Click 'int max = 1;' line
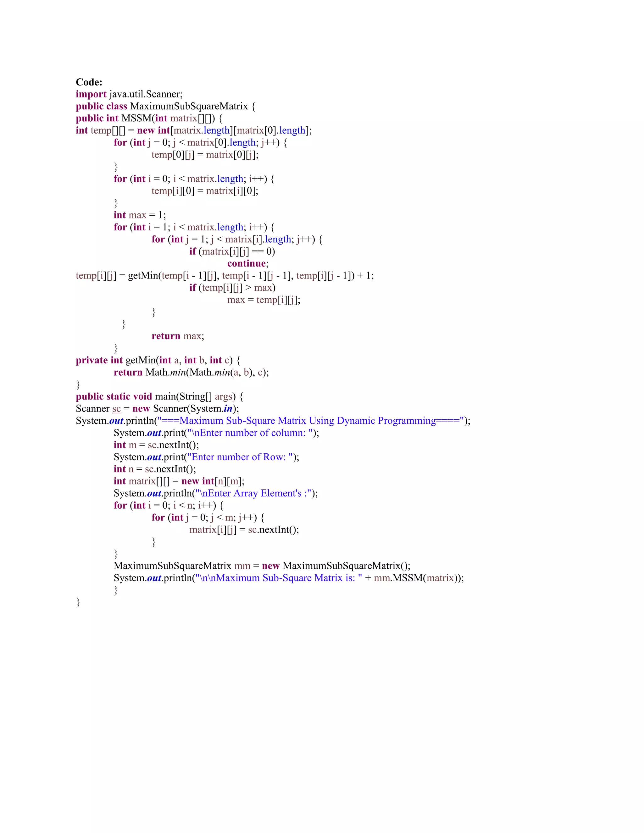This screenshot has height=833, width=644. point(139,215)
